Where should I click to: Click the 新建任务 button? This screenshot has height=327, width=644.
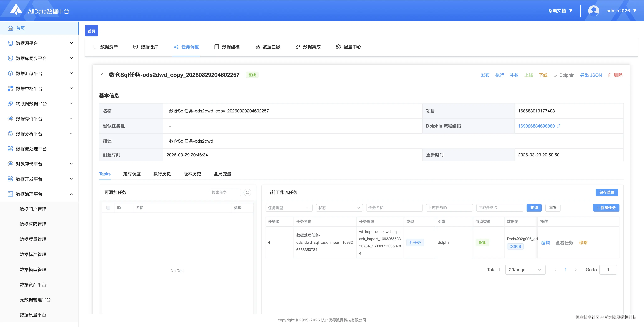pos(606,208)
